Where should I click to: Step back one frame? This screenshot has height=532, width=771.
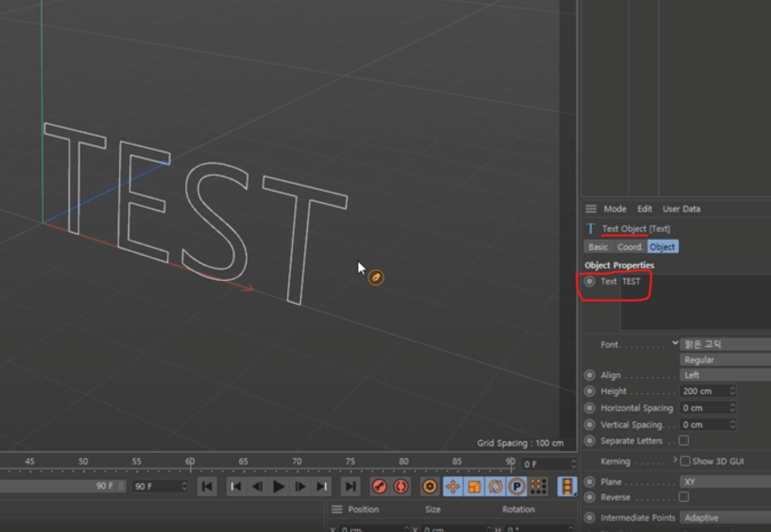click(x=257, y=486)
